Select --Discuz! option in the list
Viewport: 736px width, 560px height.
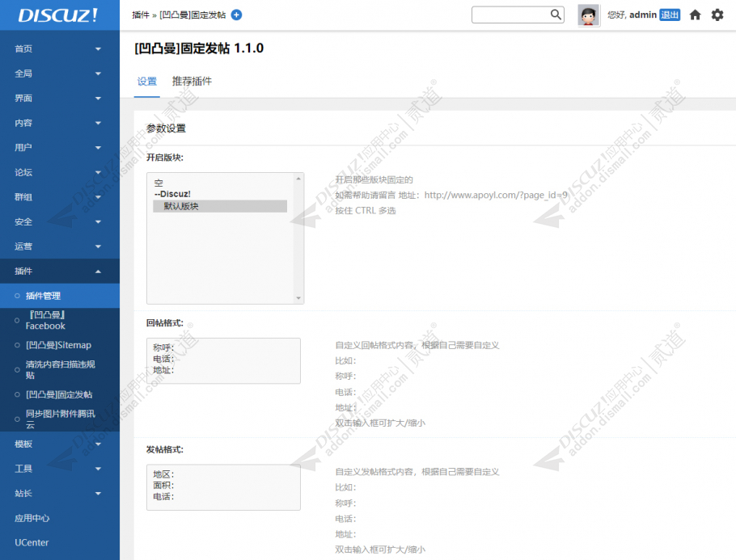tap(220, 194)
